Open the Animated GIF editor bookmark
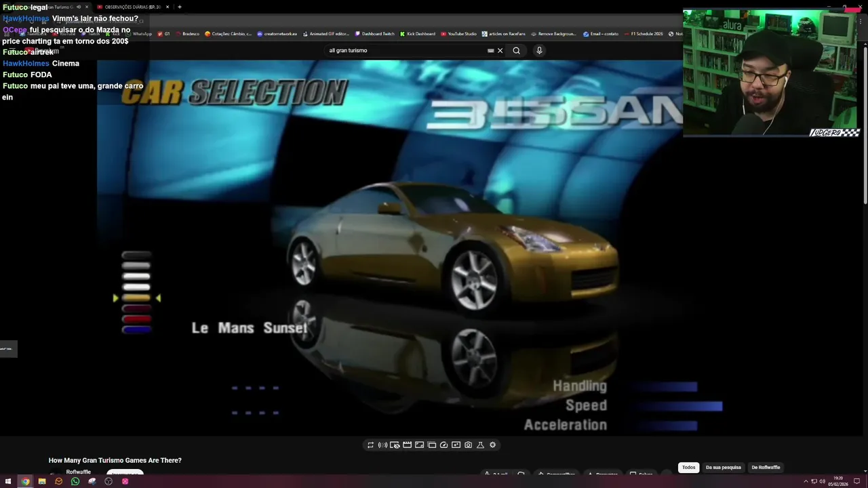Screen dimensions: 868x488 [x=326, y=34]
